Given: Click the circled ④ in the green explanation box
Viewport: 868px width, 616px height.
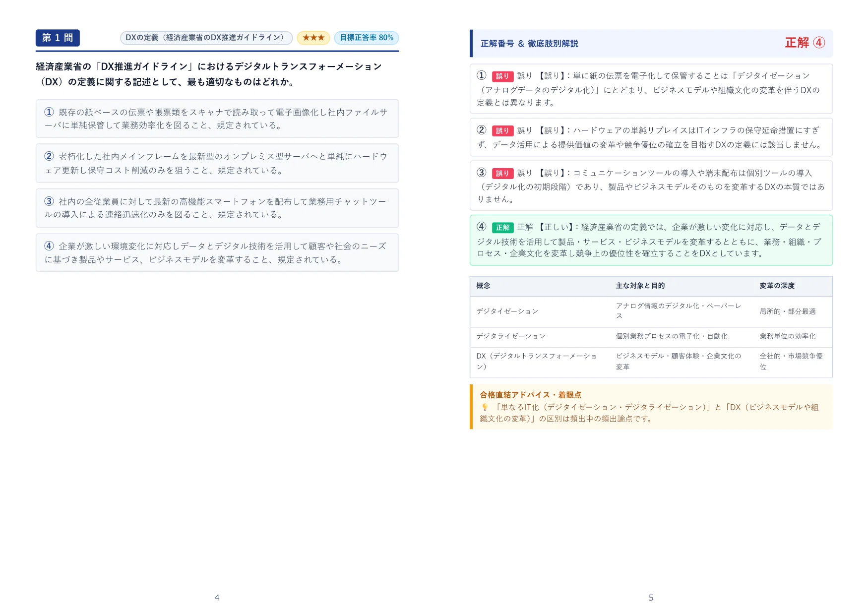Looking at the screenshot, I should 482,227.
